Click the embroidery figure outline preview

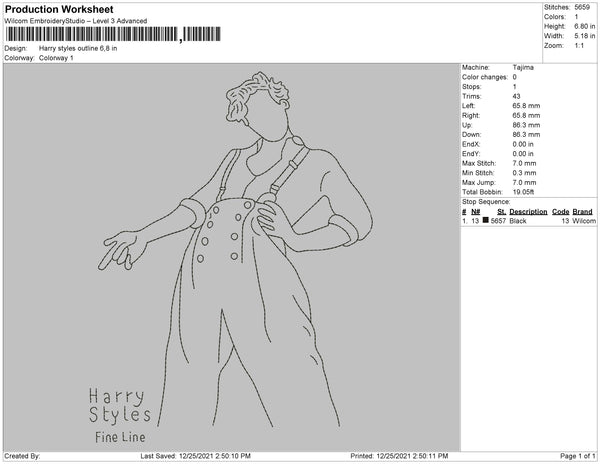tap(235, 249)
